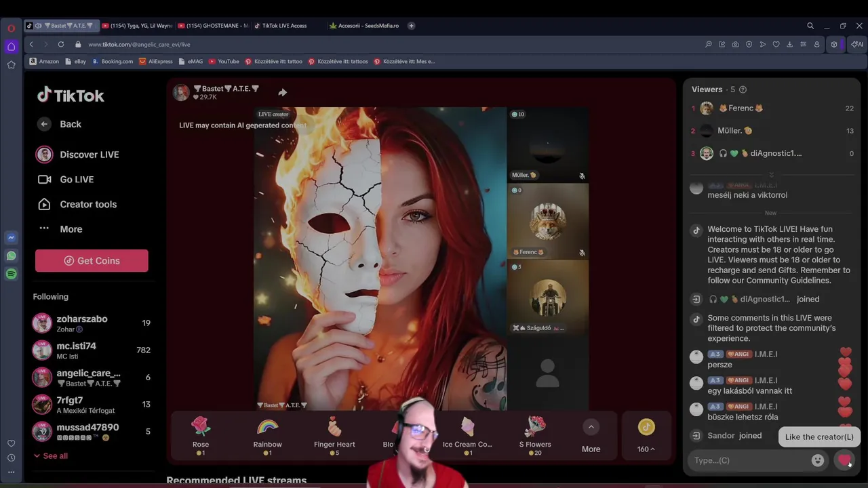Click the streamer's profile avatar above video
The image size is (868, 488).
[181, 93]
